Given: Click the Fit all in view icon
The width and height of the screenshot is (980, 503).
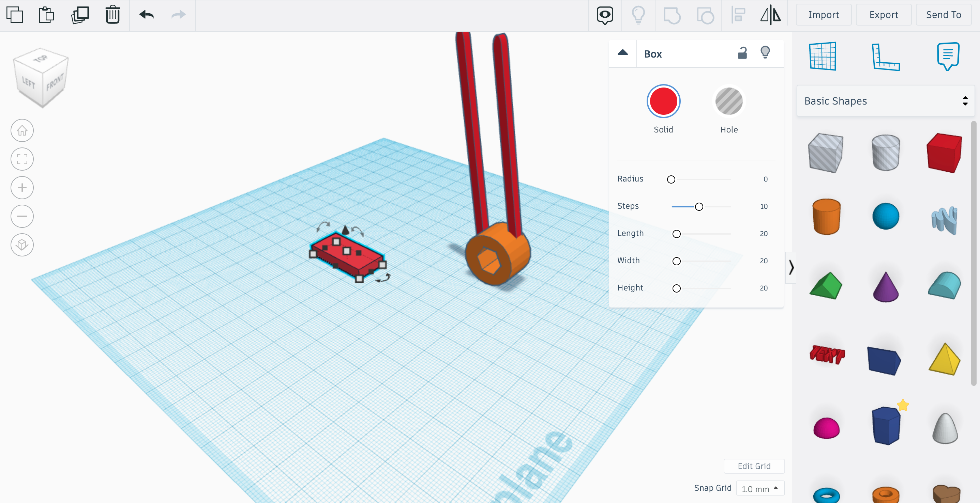Looking at the screenshot, I should (22, 159).
